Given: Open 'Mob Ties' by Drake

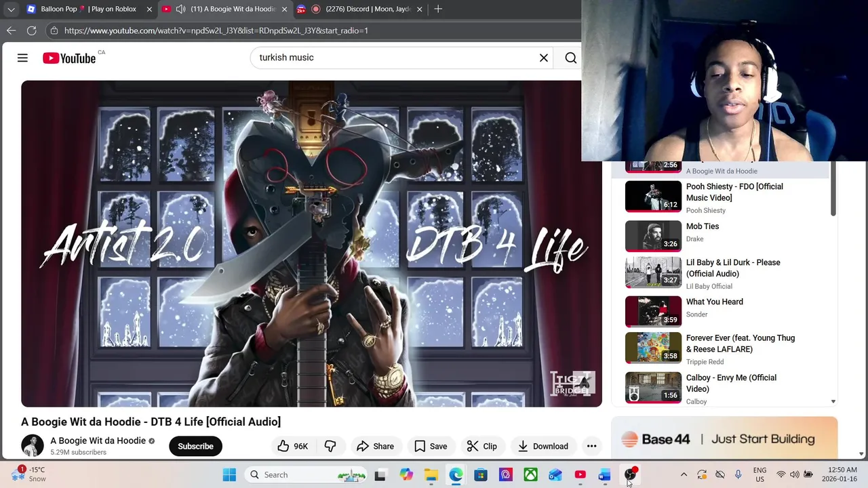Looking at the screenshot, I should tap(703, 226).
